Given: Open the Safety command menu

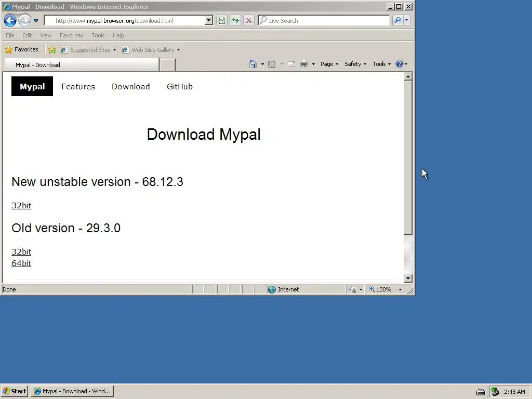Looking at the screenshot, I should [x=355, y=64].
